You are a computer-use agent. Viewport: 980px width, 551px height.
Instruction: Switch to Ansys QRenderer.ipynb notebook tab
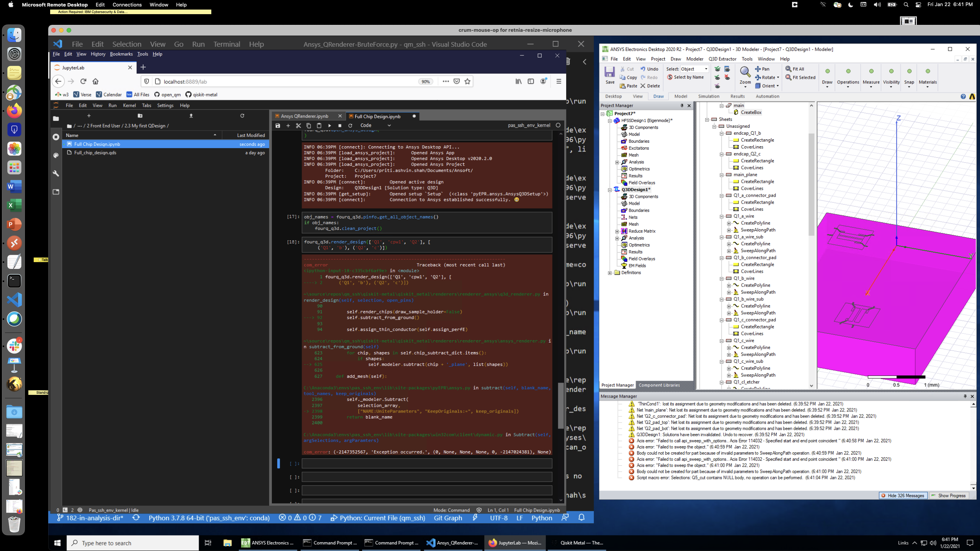pyautogui.click(x=304, y=116)
